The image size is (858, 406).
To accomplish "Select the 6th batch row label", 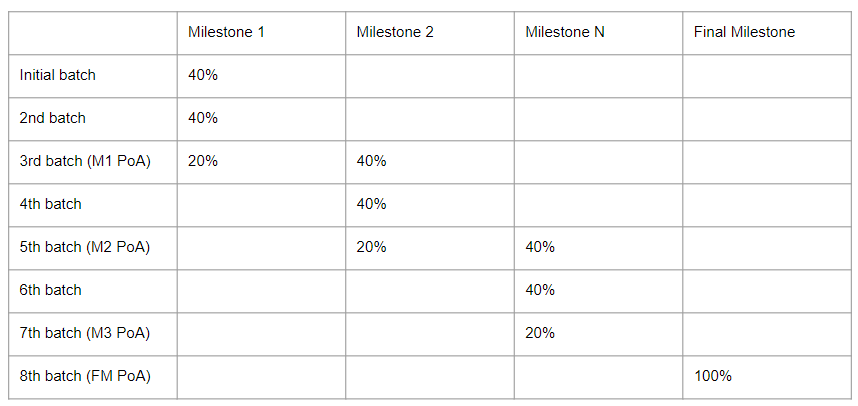I will click(x=51, y=290).
